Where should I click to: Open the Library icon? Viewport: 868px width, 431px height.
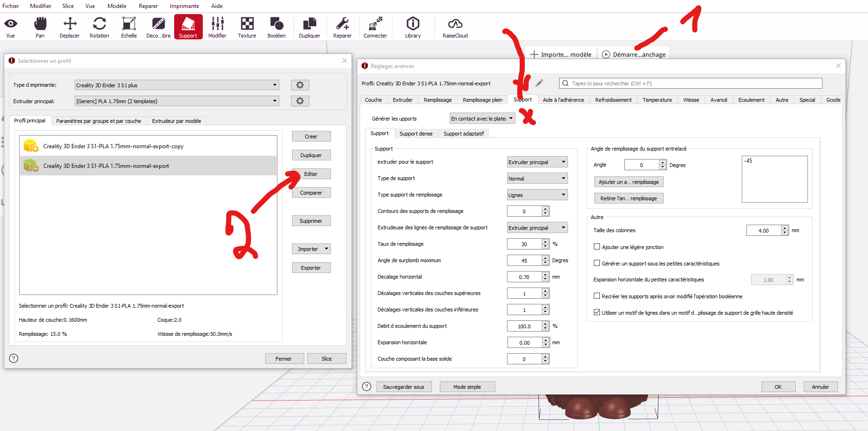[x=413, y=27]
